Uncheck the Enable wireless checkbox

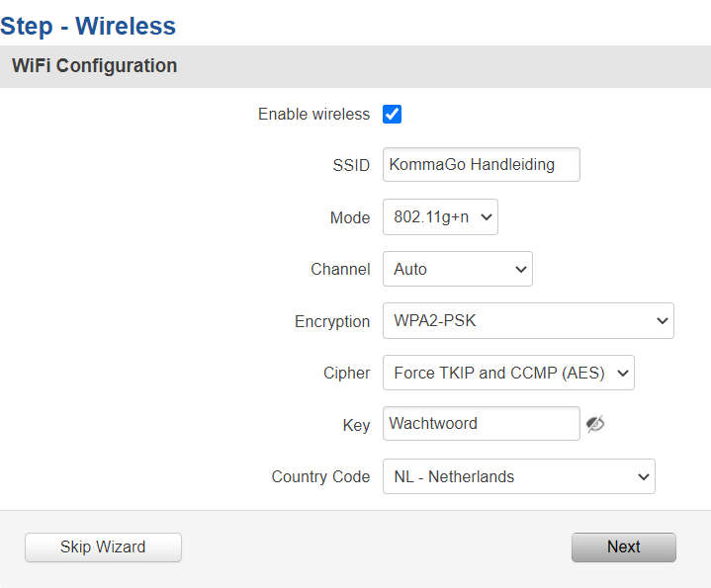[393, 115]
